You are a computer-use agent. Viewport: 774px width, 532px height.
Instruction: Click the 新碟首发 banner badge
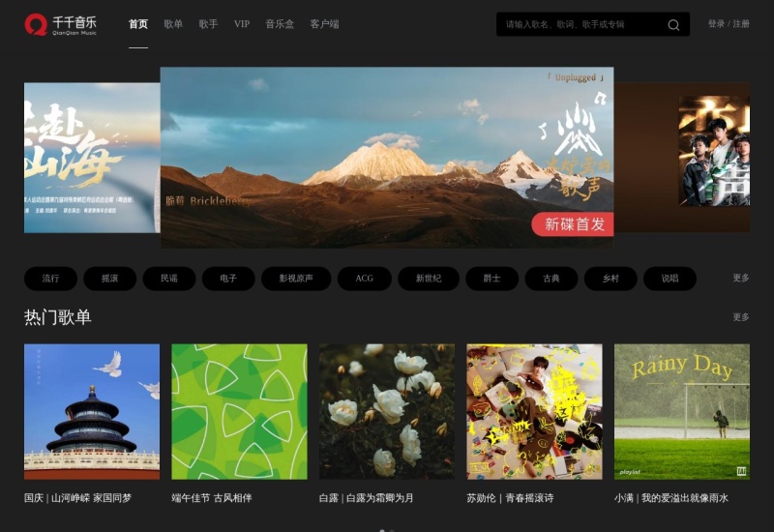pyautogui.click(x=573, y=224)
